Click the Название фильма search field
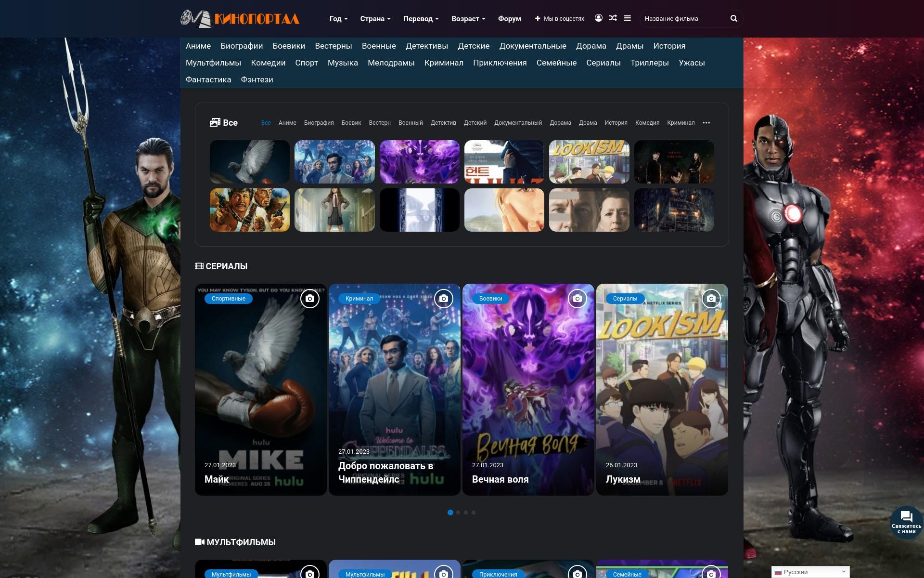The image size is (924, 578). coord(683,19)
